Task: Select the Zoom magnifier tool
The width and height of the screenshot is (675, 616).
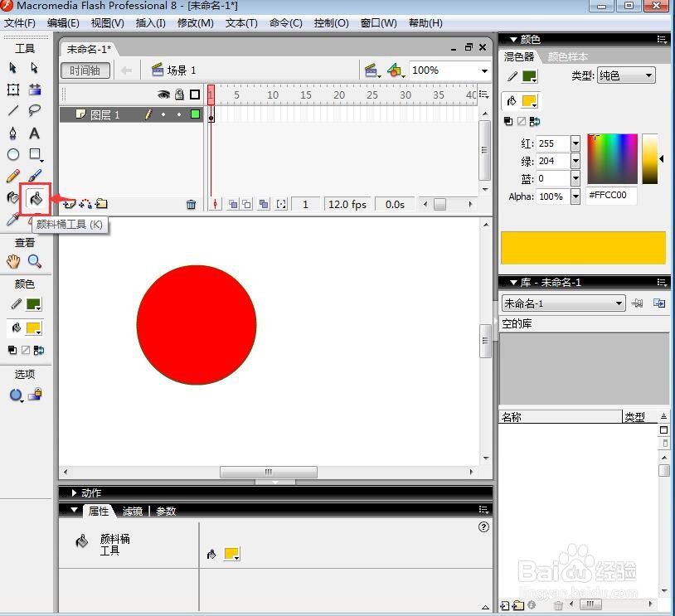Action: (x=35, y=261)
